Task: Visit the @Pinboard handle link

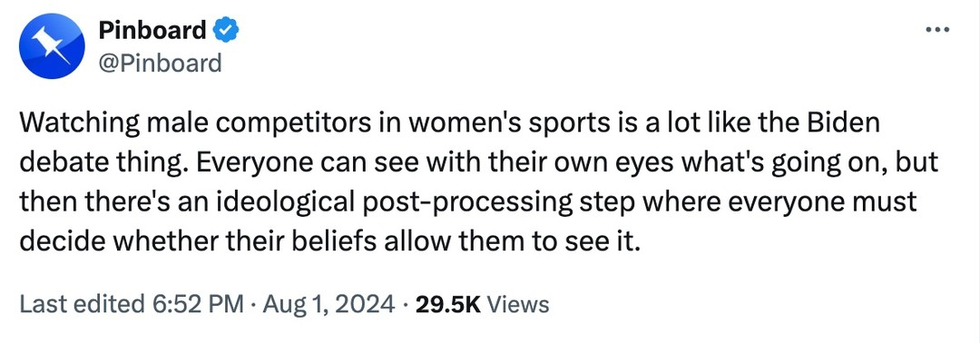Action: (x=160, y=63)
